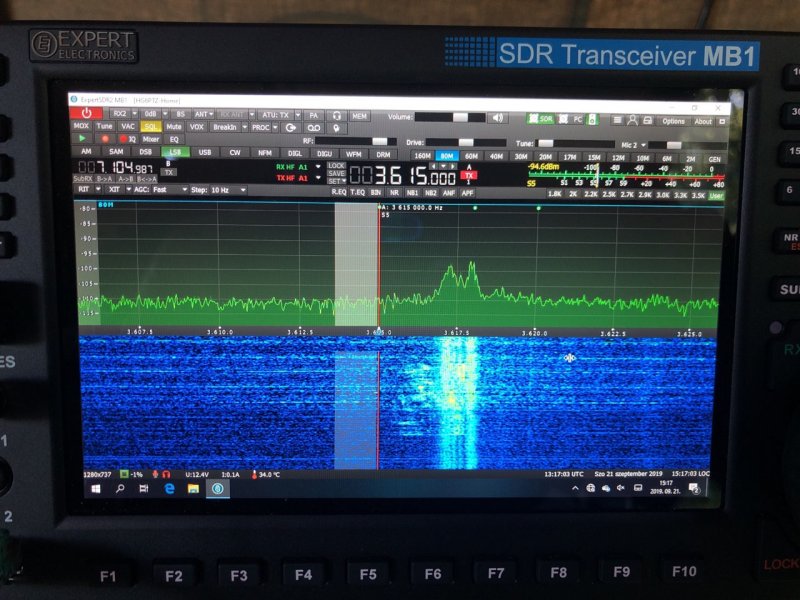This screenshot has width=800, height=600.
Task: Select the 2.7K filter bandwidth
Action: [627, 194]
